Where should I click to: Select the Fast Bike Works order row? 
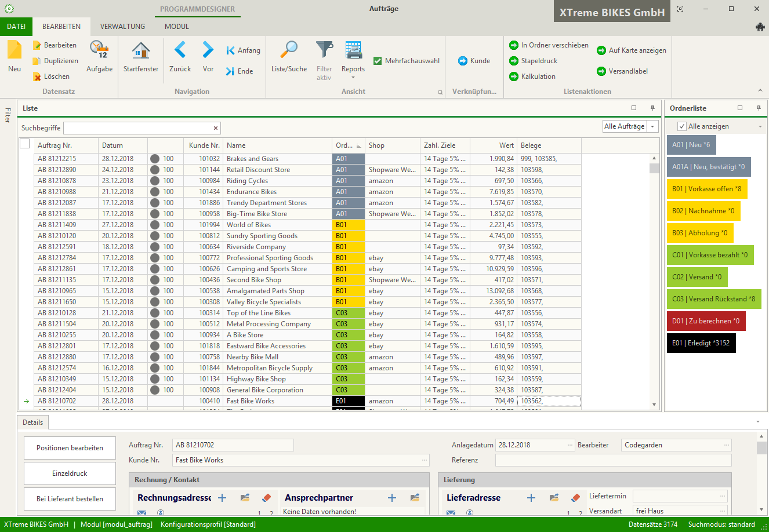pyautogui.click(x=307, y=401)
